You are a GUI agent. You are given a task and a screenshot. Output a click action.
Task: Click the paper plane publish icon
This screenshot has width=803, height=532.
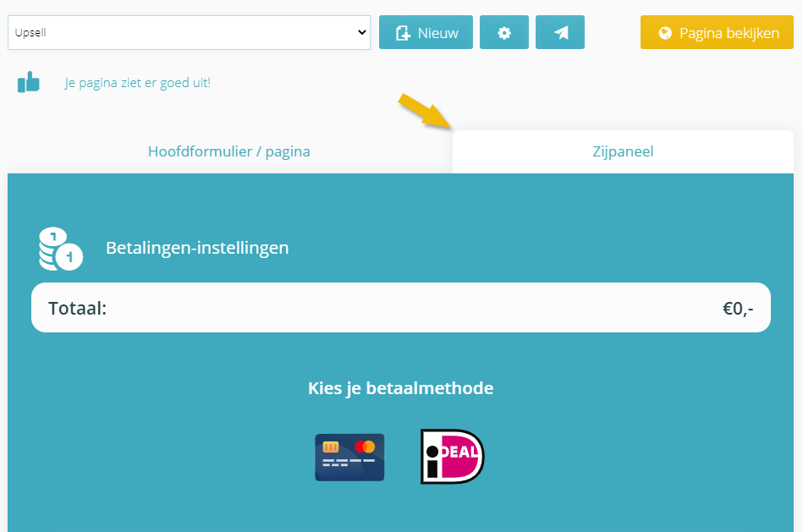point(560,33)
